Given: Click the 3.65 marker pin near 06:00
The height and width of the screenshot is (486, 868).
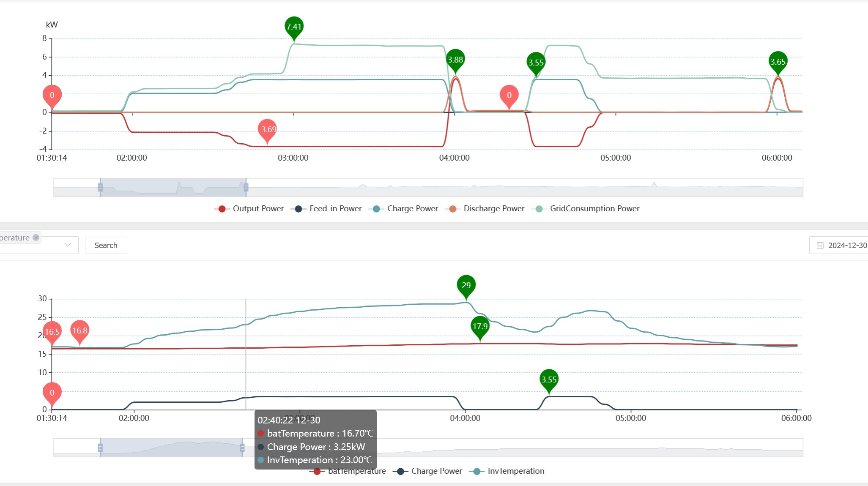Looking at the screenshot, I should pyautogui.click(x=778, y=62).
